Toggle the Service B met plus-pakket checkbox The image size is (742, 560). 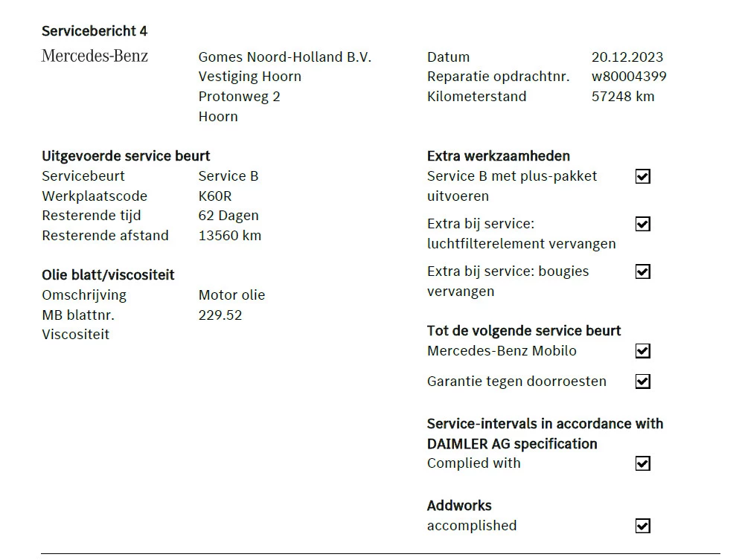(643, 176)
